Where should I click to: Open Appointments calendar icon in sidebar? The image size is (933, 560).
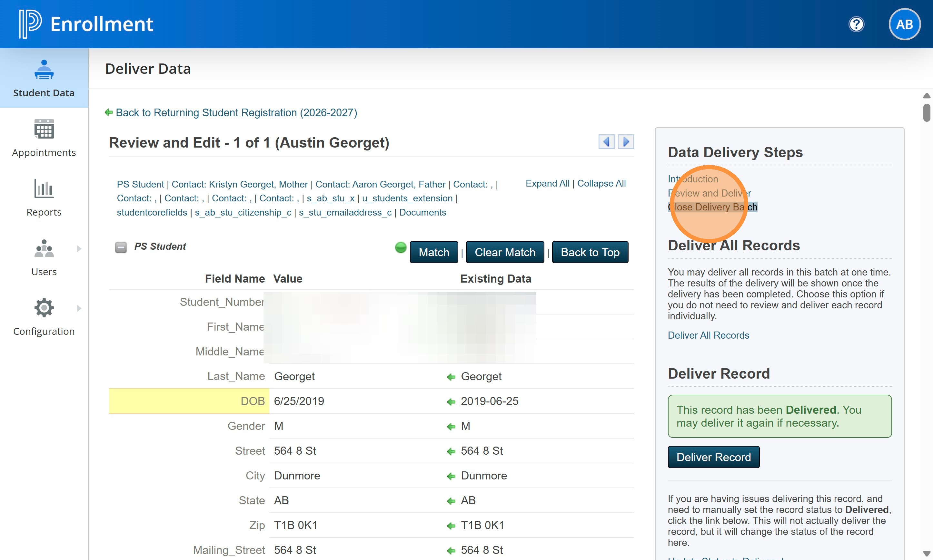pos(44,130)
